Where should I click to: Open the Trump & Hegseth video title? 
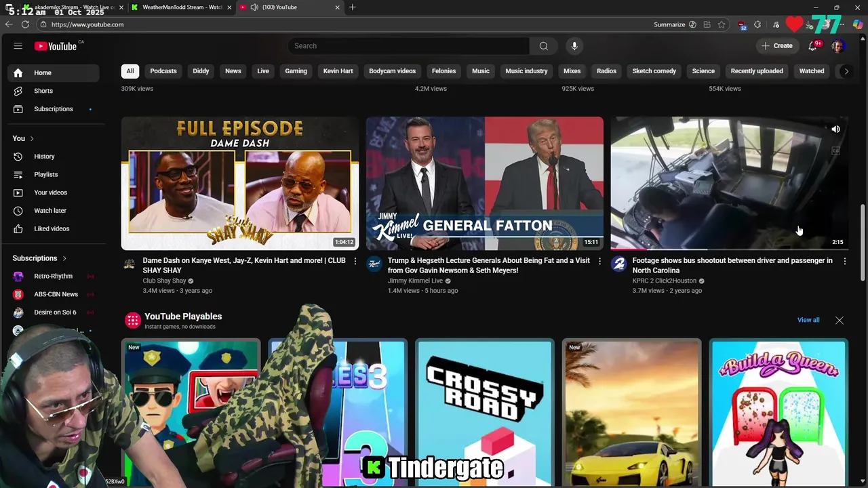[489, 266]
